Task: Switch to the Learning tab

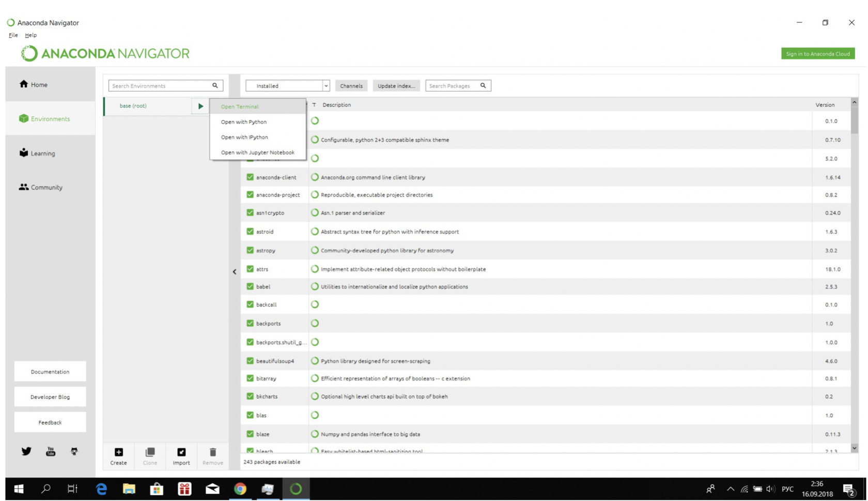Action: coord(51,153)
